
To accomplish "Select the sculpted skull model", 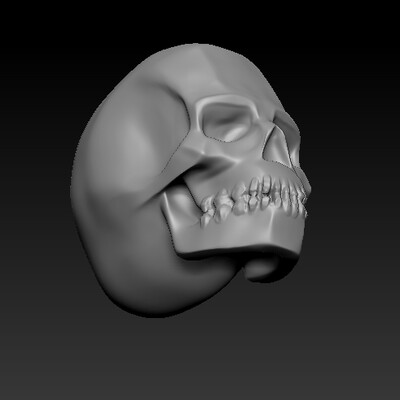I will (191, 180).
